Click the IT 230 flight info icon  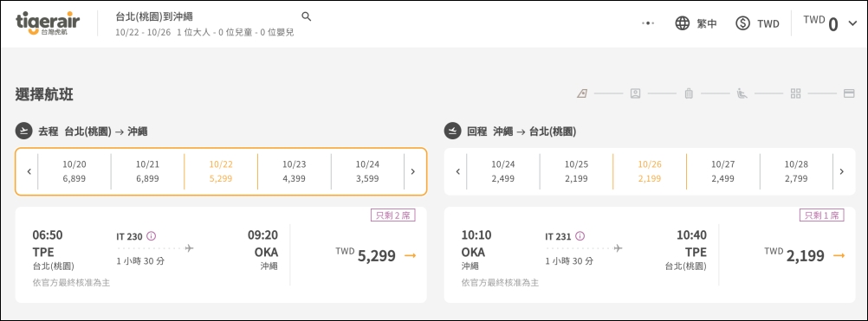tap(151, 236)
